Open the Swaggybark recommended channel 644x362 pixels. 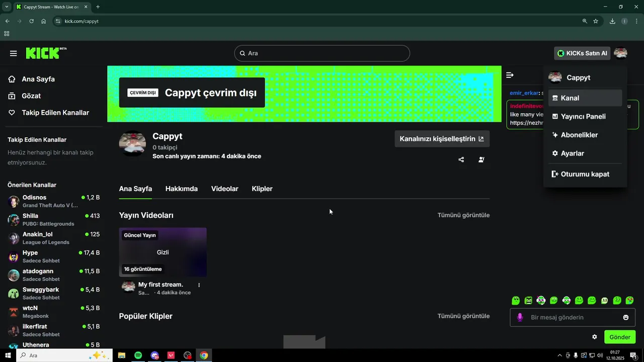(54, 294)
